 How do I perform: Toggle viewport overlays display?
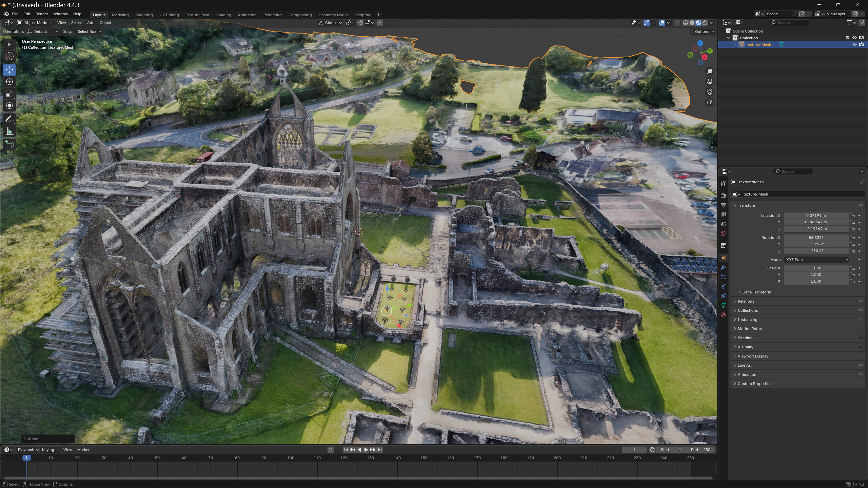[662, 23]
